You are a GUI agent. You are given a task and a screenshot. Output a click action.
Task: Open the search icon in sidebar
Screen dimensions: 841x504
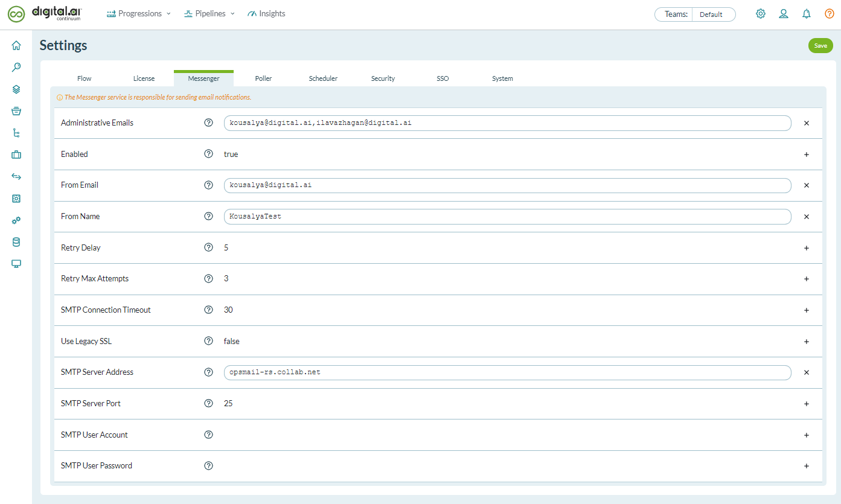point(16,67)
